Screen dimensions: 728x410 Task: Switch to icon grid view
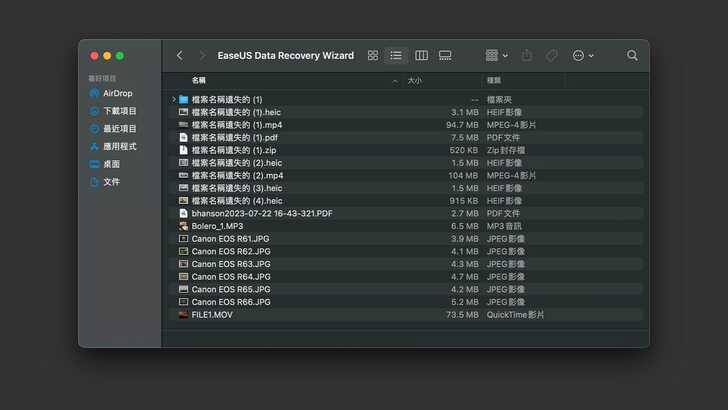click(x=373, y=56)
